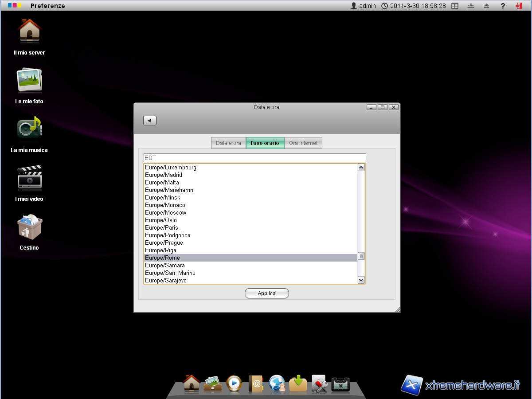Screen dimensions: 532x399
Task: Open the download folder dock icon
Action: pyautogui.click(x=298, y=383)
